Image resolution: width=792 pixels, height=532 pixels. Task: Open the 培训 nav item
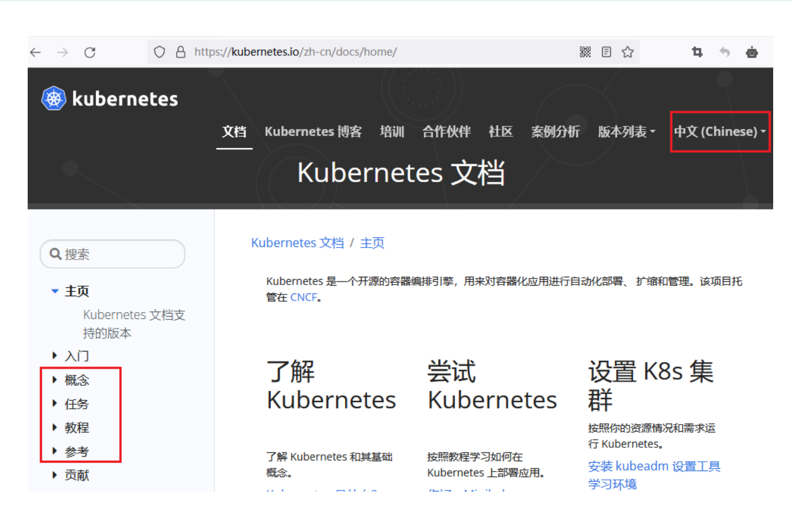coord(392,132)
